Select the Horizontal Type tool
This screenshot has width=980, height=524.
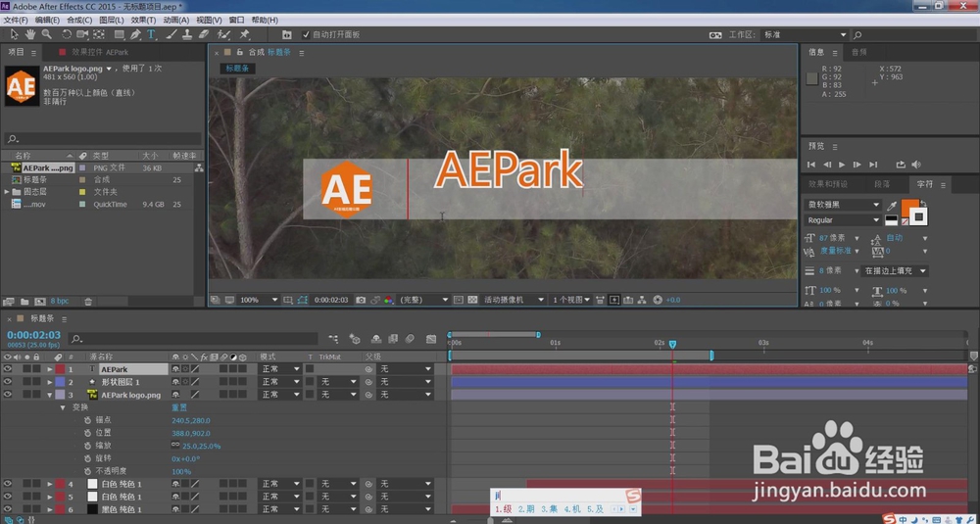[x=151, y=34]
